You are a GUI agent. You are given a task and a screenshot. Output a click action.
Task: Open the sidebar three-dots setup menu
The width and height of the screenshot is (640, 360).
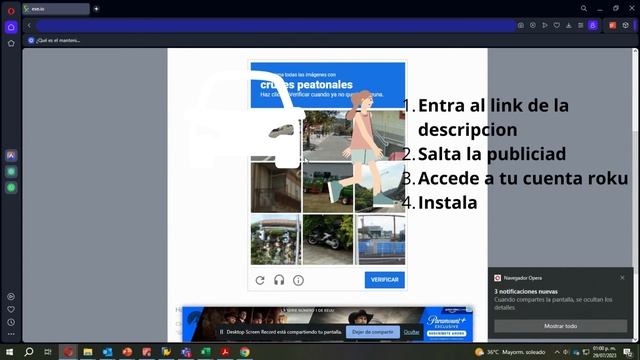pyautogui.click(x=11, y=334)
